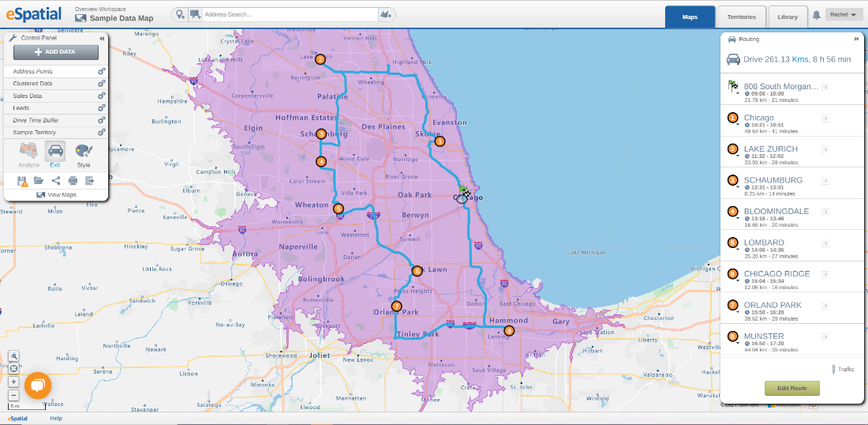Open the Analyze tool
Viewport: 868px width, 425px height.
pos(28,155)
